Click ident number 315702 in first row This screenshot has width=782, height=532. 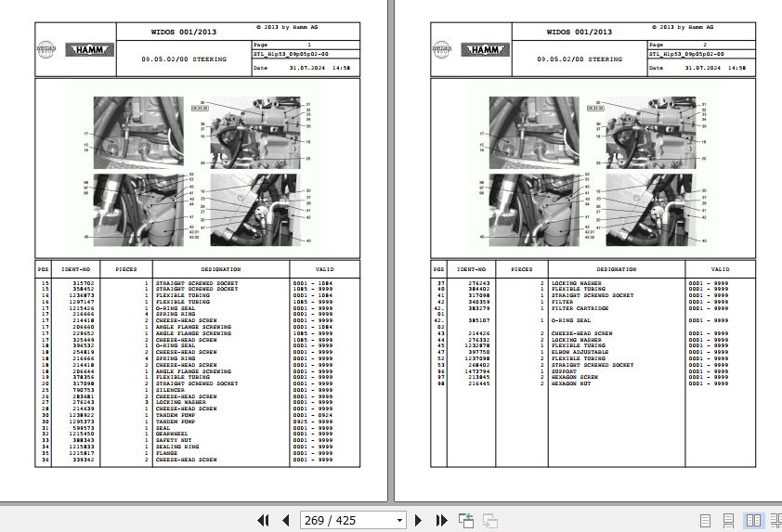(84, 283)
